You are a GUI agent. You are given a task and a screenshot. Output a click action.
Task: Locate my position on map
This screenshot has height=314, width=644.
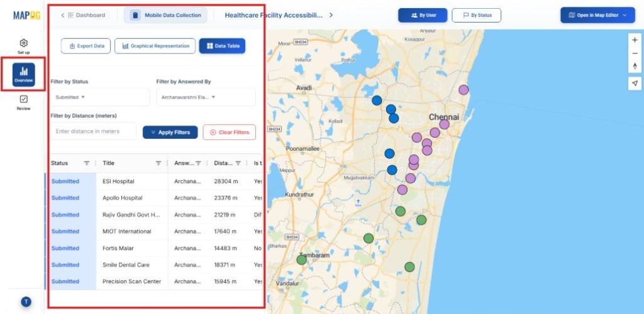click(635, 84)
